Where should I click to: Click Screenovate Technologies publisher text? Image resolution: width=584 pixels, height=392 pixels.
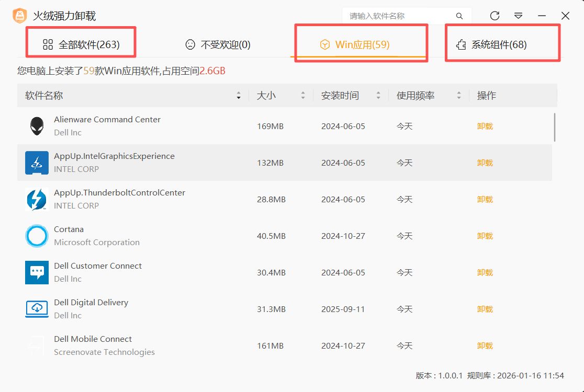pyautogui.click(x=104, y=352)
